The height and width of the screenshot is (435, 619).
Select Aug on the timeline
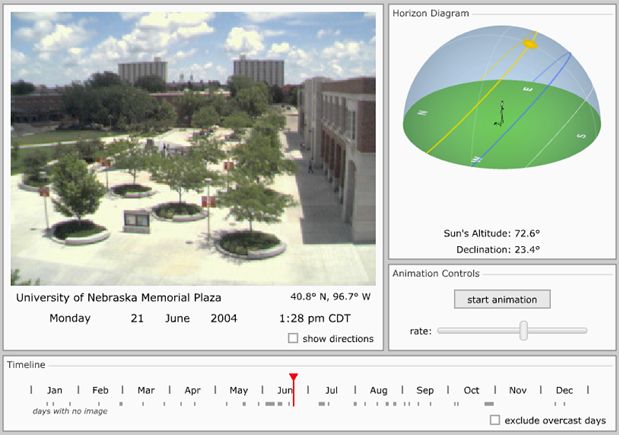[x=378, y=390]
